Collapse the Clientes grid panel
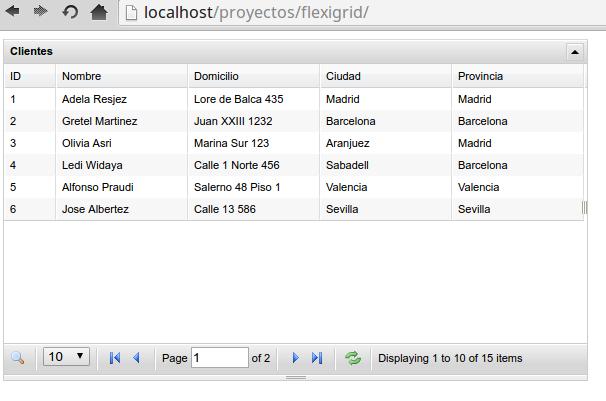606x401 pixels. pos(574,51)
